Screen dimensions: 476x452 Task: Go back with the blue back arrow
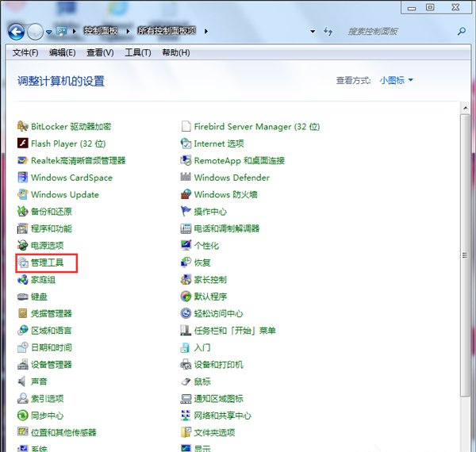click(16, 32)
